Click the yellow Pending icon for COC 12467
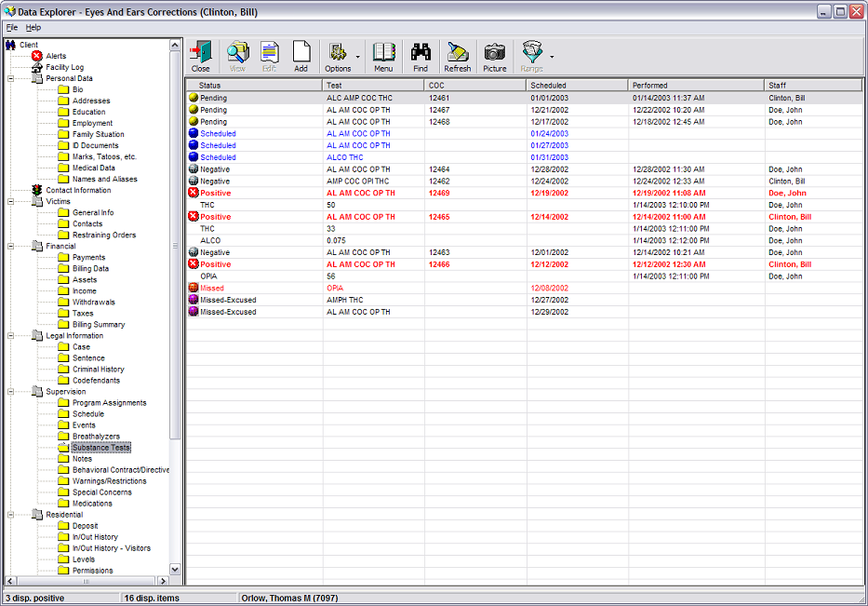Screen dimensions: 868x606 click(194, 110)
